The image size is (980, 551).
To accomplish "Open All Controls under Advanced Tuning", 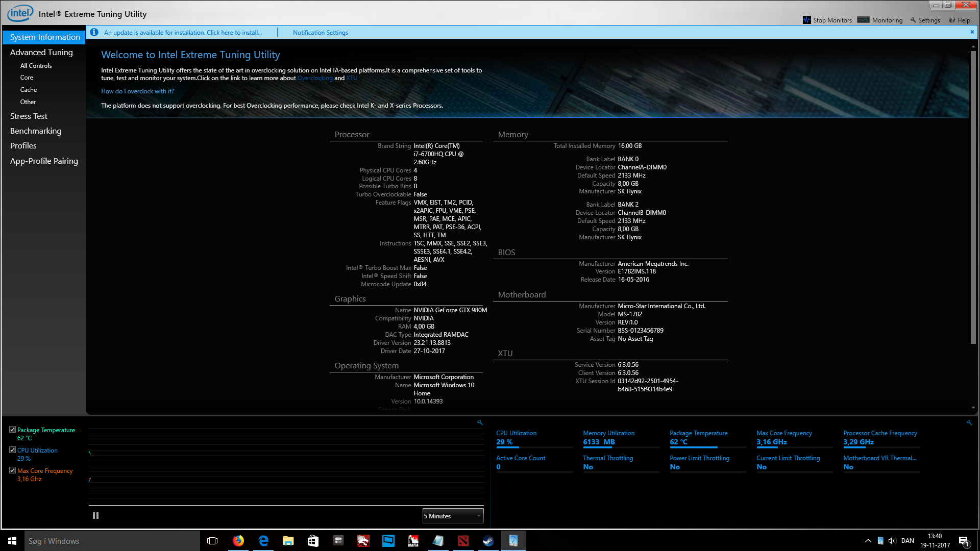I will [36, 66].
